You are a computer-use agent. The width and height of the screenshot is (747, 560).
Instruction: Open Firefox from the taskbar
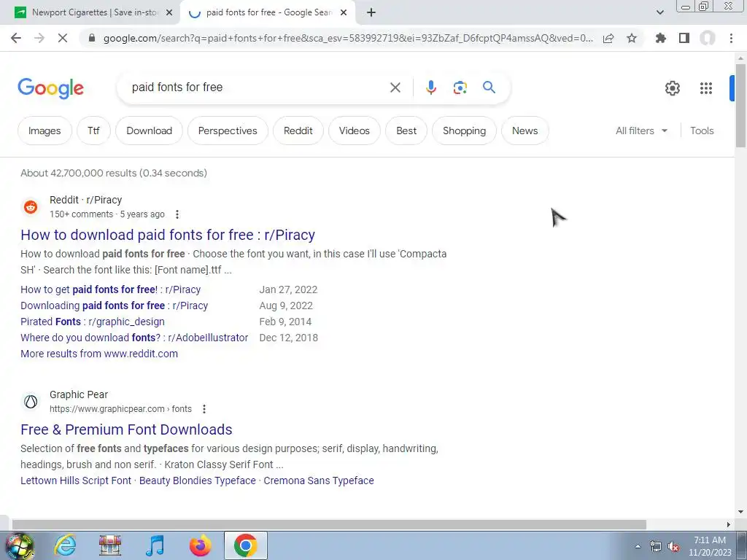tap(200, 545)
